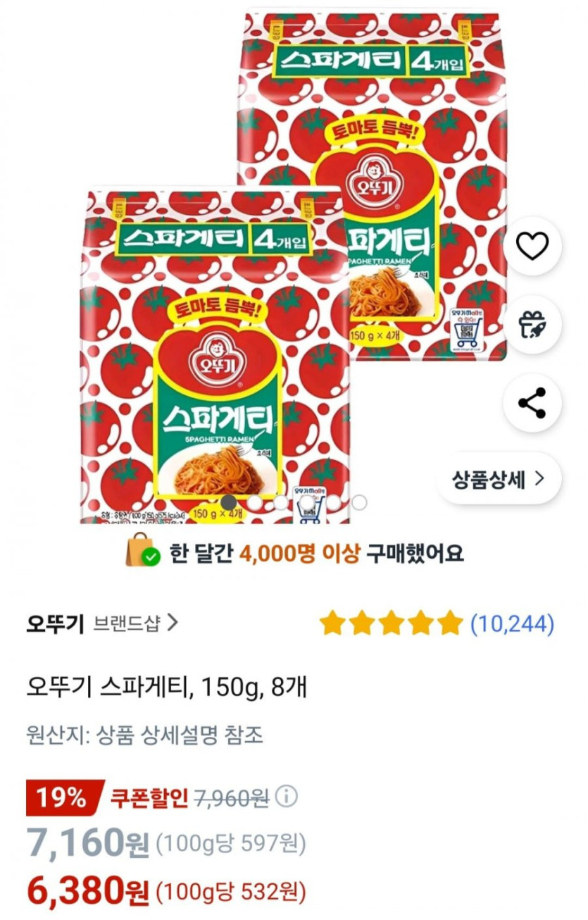The height and width of the screenshot is (920, 588).
Task: View the 10,244 reviews count link
Action: tap(512, 623)
